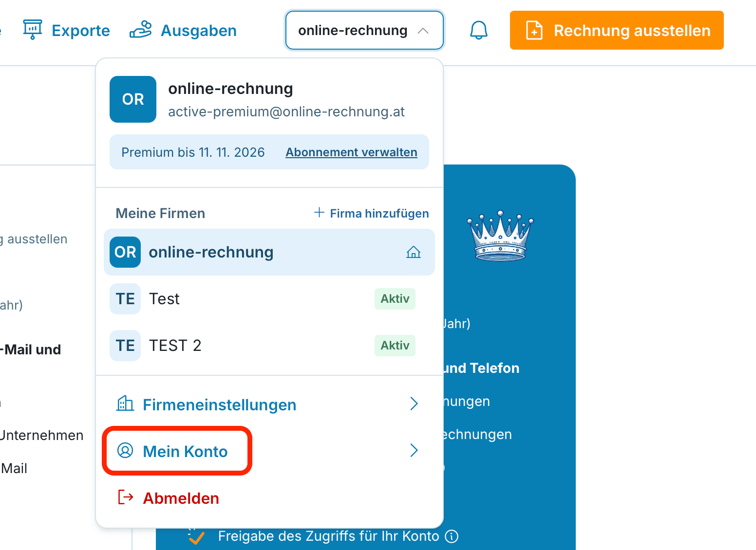This screenshot has height=550, width=756.
Task: Open the Abonnement verwalten link
Action: [351, 152]
